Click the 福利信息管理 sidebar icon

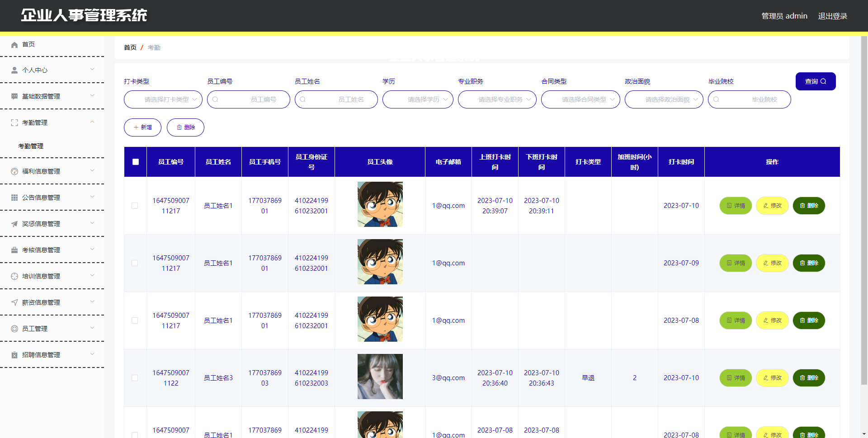pyautogui.click(x=14, y=172)
